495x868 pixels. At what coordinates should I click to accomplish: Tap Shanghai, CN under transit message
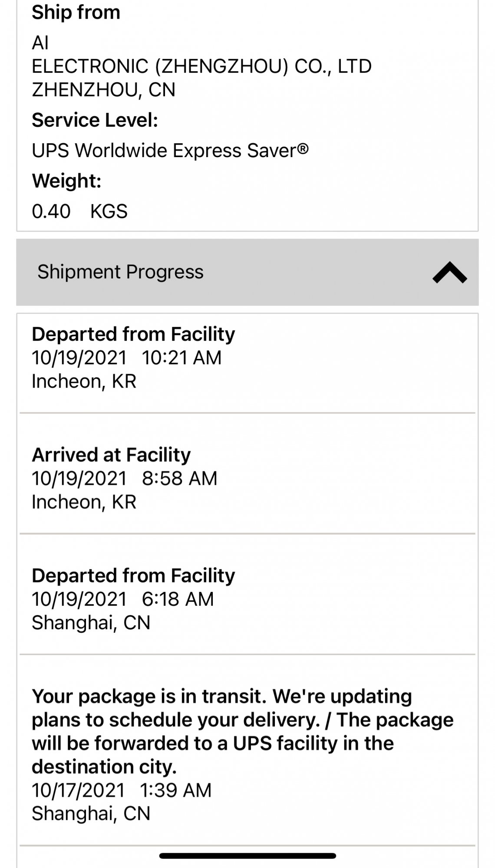(91, 813)
